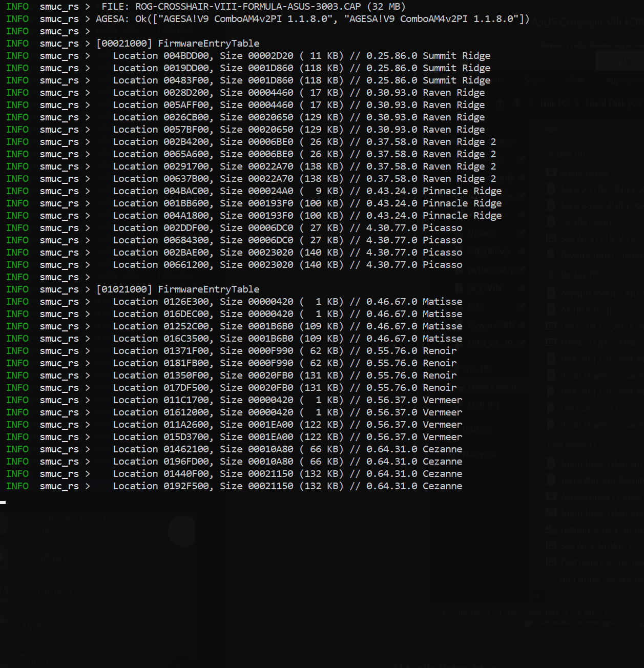Click the [01021000] FirmwareEntryTable header

133,289
